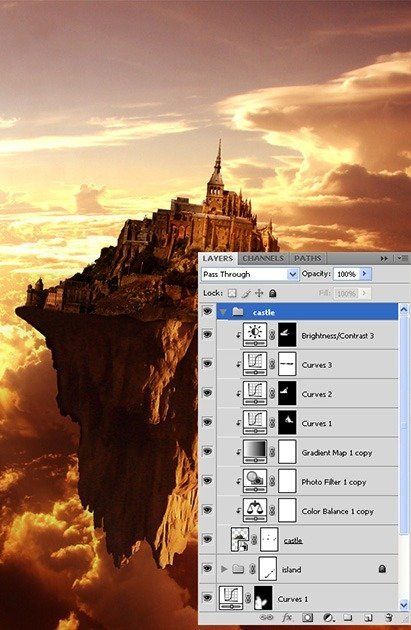
Task: Click the layers scrollbar down arrow
Action: click(404, 604)
